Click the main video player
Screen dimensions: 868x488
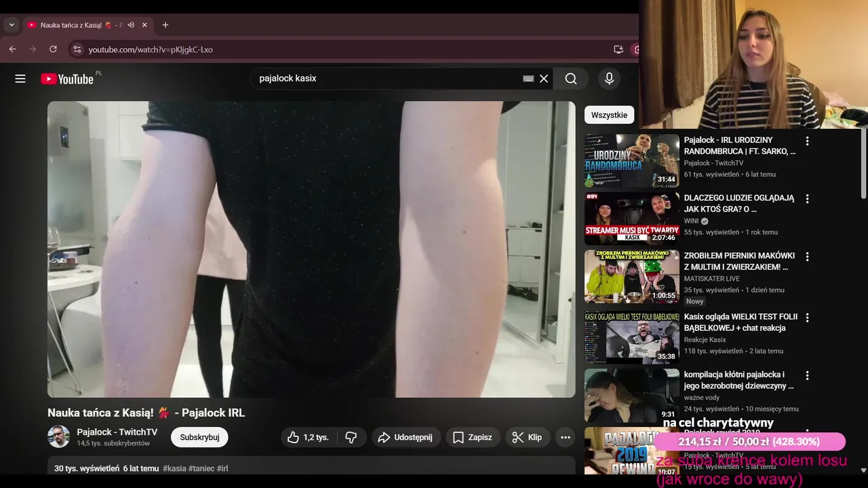coord(311,249)
